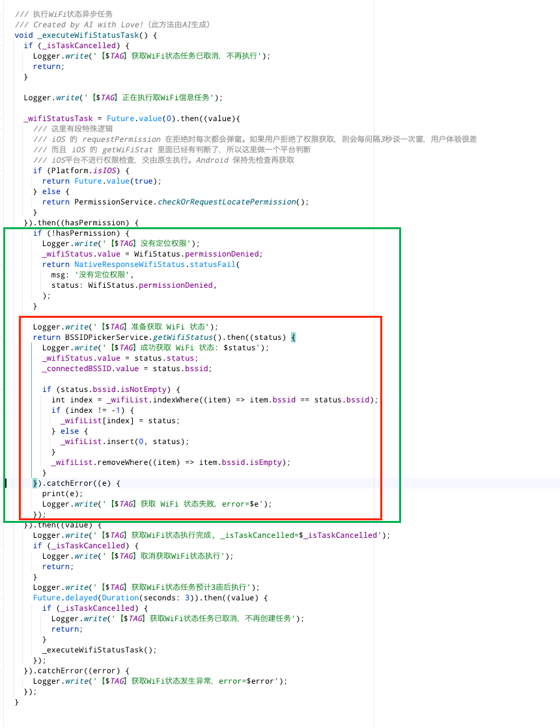
Task: Place cursor on Platform.isIOS condition
Action: click(x=83, y=171)
